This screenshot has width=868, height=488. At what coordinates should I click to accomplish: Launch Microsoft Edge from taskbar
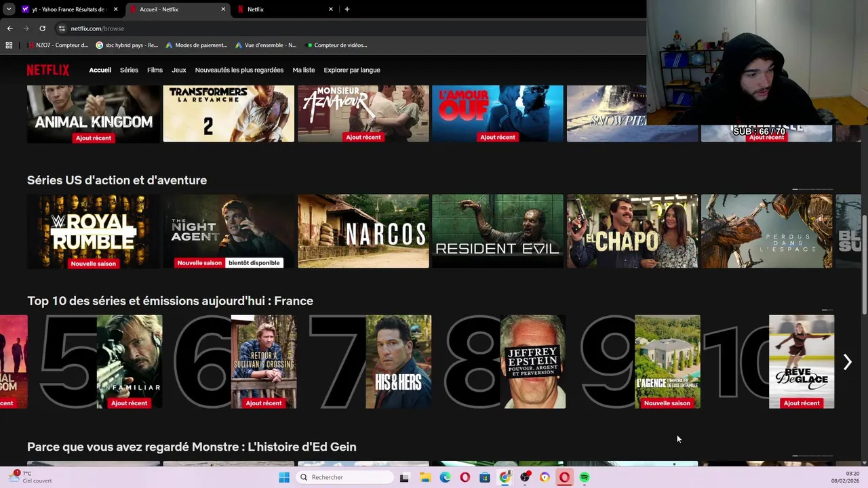click(x=445, y=477)
